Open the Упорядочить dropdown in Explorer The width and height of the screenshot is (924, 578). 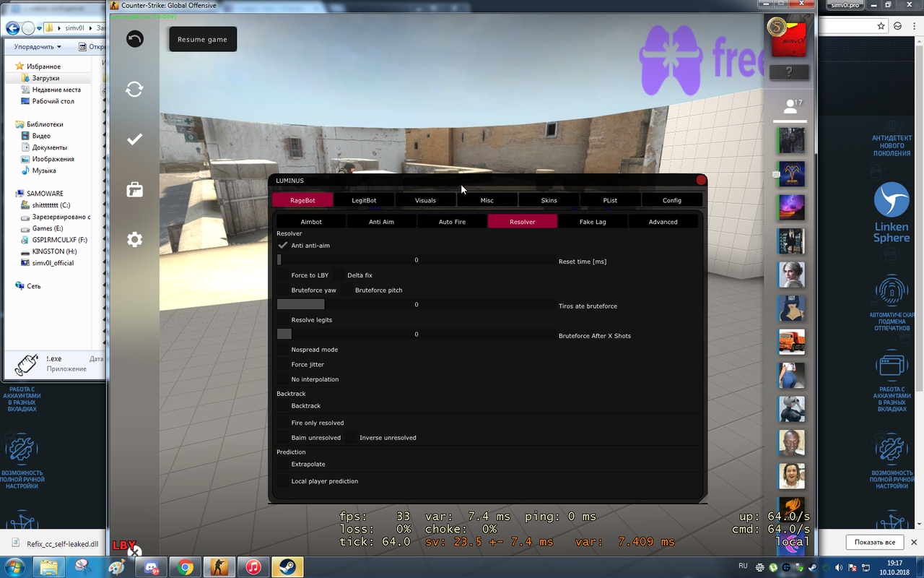click(x=38, y=47)
